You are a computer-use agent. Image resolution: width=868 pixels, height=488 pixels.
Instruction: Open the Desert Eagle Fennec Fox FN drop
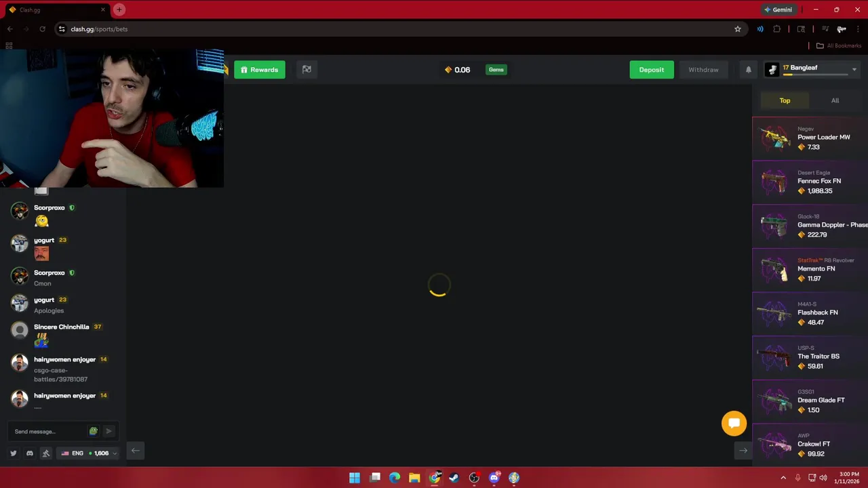(810, 182)
